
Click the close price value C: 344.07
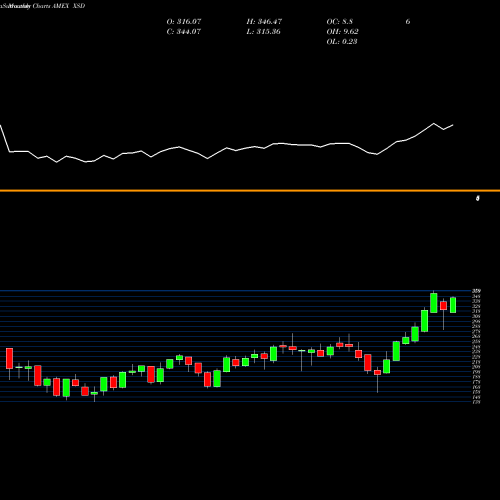pyautogui.click(x=184, y=32)
